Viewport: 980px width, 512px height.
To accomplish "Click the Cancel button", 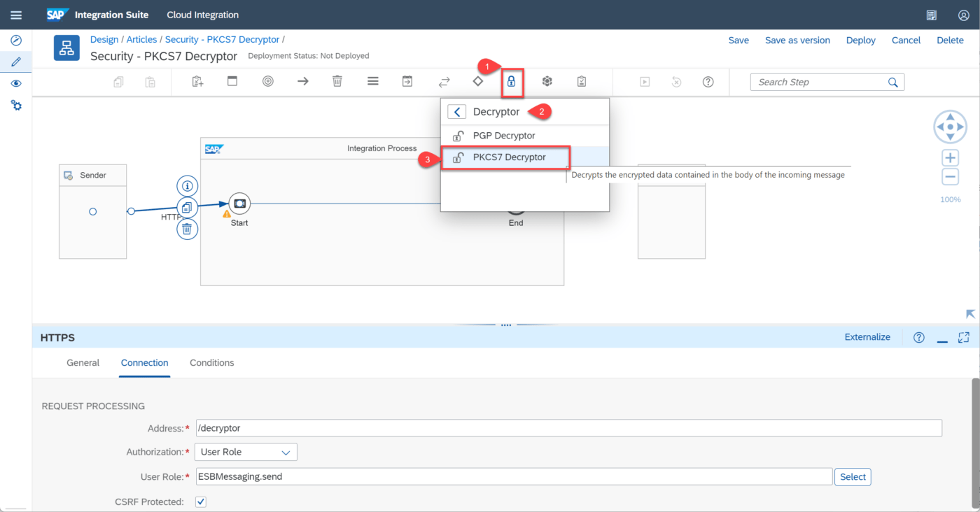I will point(906,40).
